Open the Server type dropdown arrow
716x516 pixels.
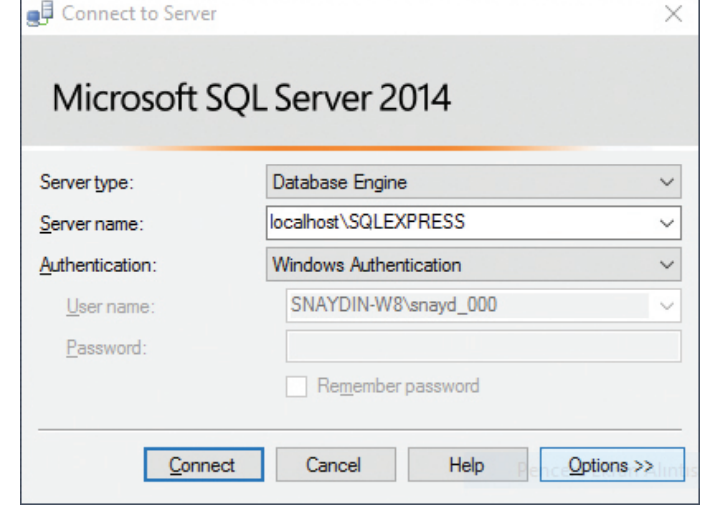click(667, 183)
